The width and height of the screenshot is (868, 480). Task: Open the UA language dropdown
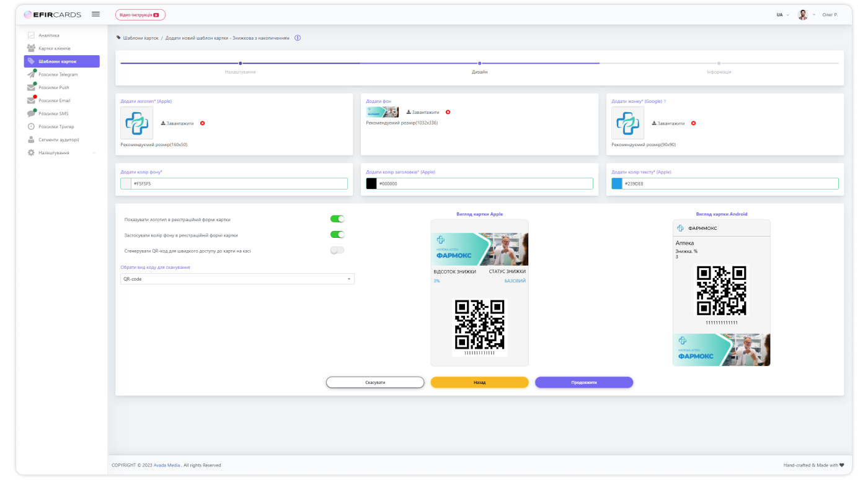click(x=781, y=14)
